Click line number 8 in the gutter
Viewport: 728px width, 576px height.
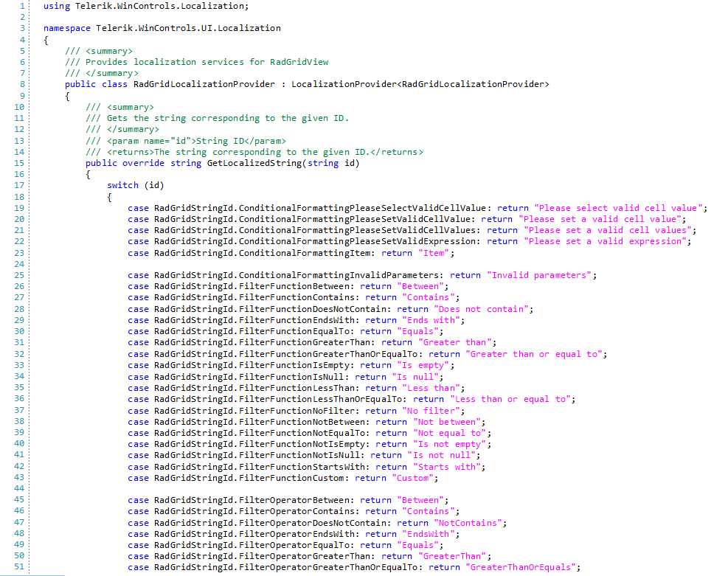pos(22,84)
